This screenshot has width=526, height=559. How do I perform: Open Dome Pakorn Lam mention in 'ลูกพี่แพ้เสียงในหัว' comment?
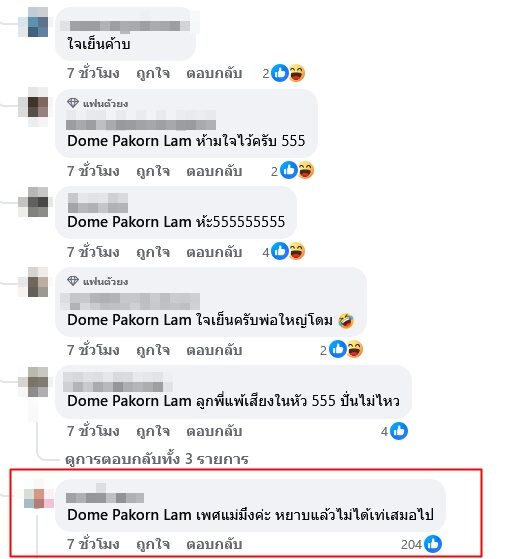129,401
